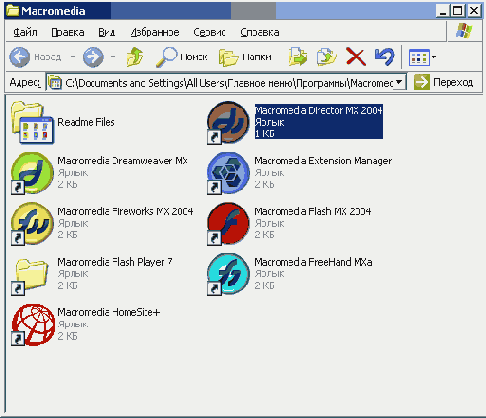Image resolution: width=486 pixels, height=418 pixels.
Task: Select the Macromedia Flash Player 7 folder icon
Action: (x=31, y=276)
